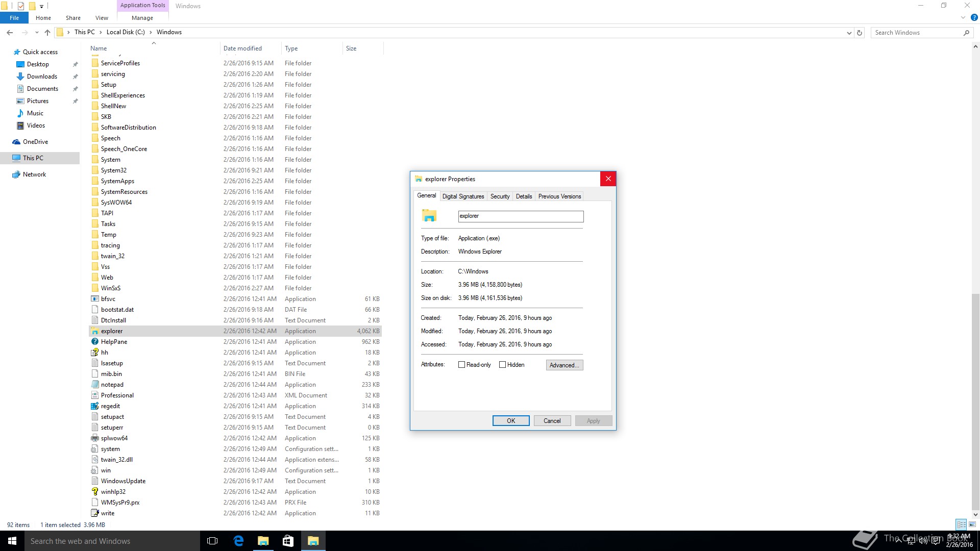Image resolution: width=980 pixels, height=551 pixels.
Task: Click the explorer file icon in list
Action: 94,331
